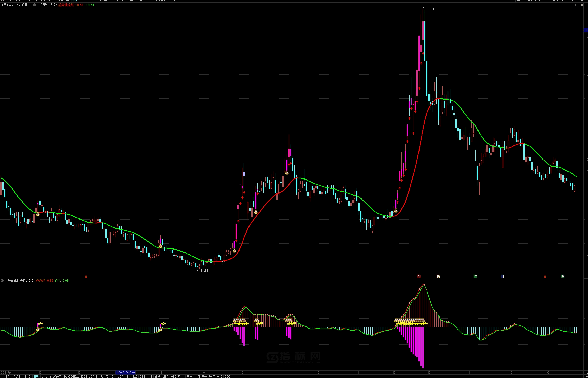Select the 缠论 template tab

tap(166, 376)
